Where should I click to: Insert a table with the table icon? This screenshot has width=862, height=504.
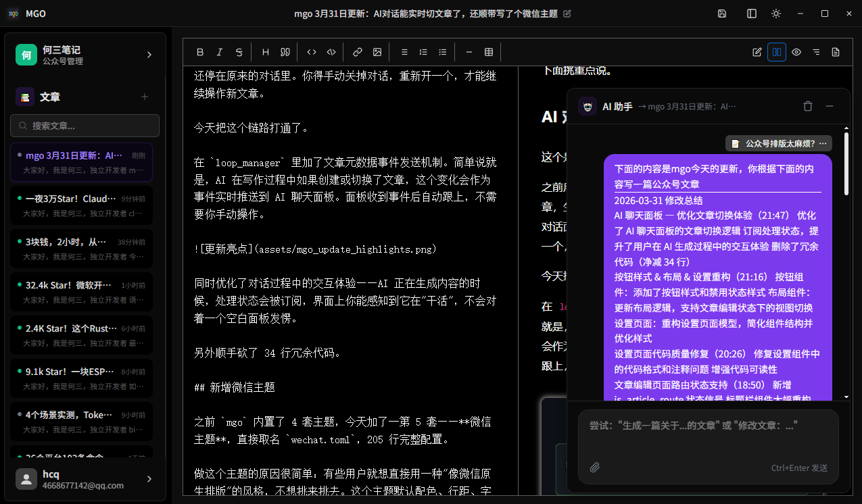pos(488,52)
